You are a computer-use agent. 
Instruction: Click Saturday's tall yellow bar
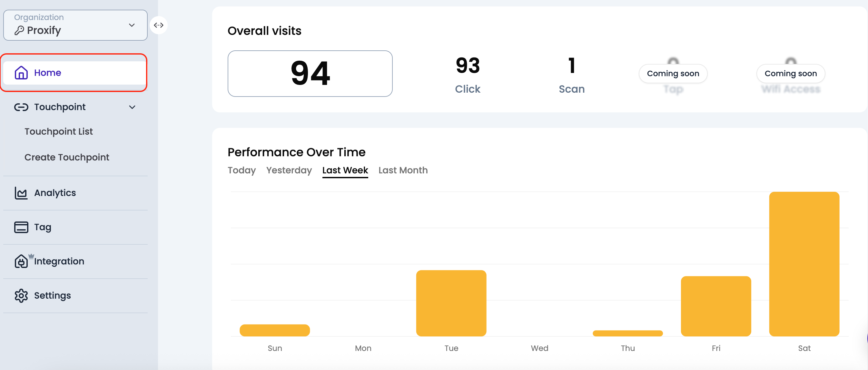coord(804,263)
